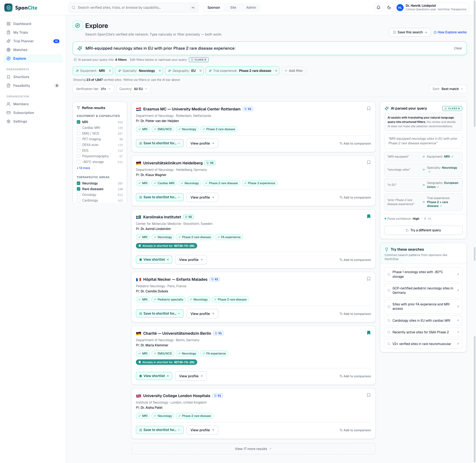The width and height of the screenshot is (476, 463).
Task: Open Matches in the sidebar
Action: click(33, 50)
